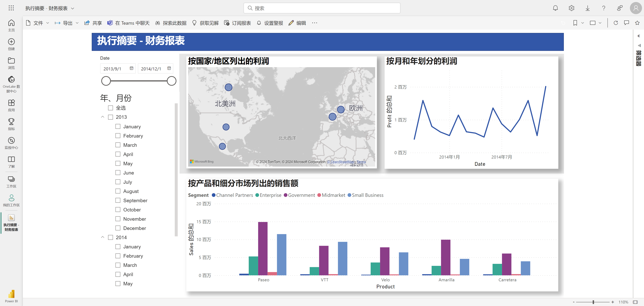Open the bookmark dropdown arrow
The width and height of the screenshot is (644, 306).
582,23
